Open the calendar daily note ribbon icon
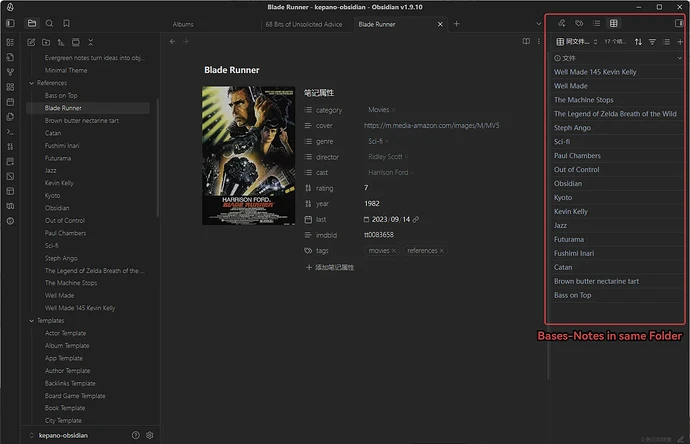Viewport: 690px width, 444px height. 10,102
